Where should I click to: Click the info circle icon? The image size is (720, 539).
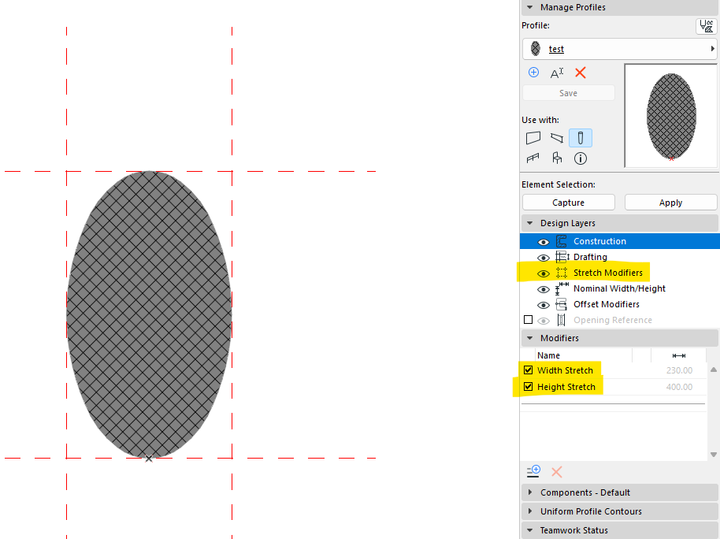coord(580,158)
